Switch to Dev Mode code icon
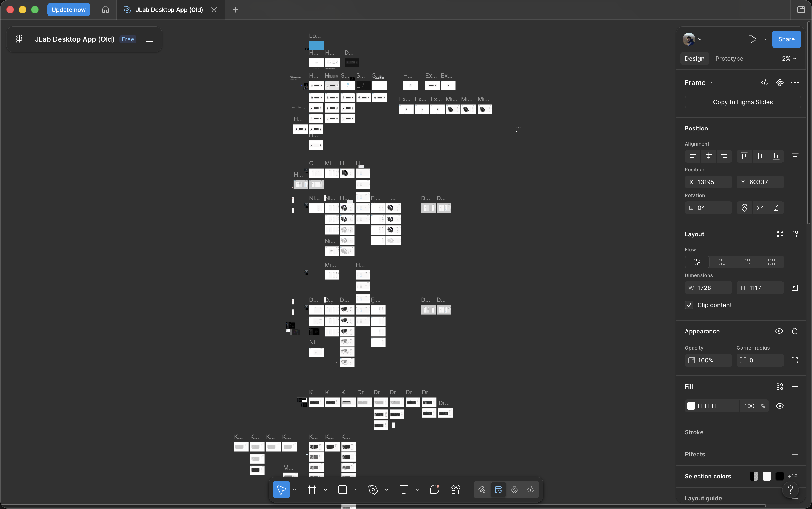812x509 pixels. (x=531, y=489)
